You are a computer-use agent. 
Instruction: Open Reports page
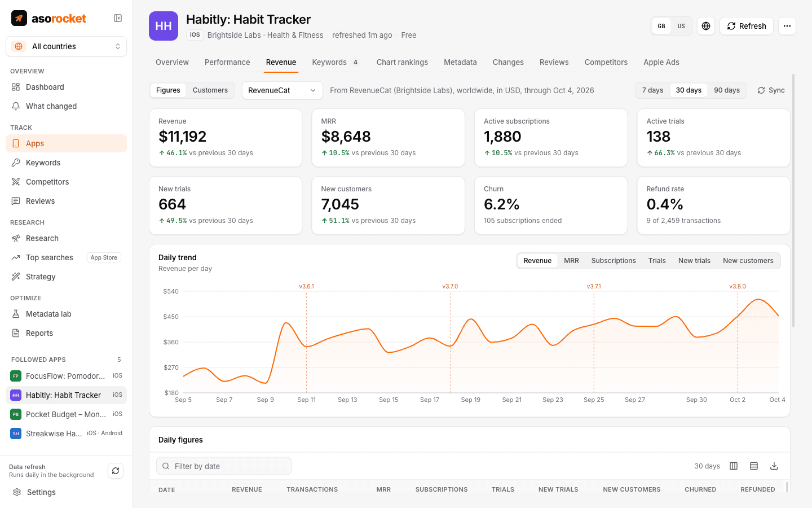(66, 333)
